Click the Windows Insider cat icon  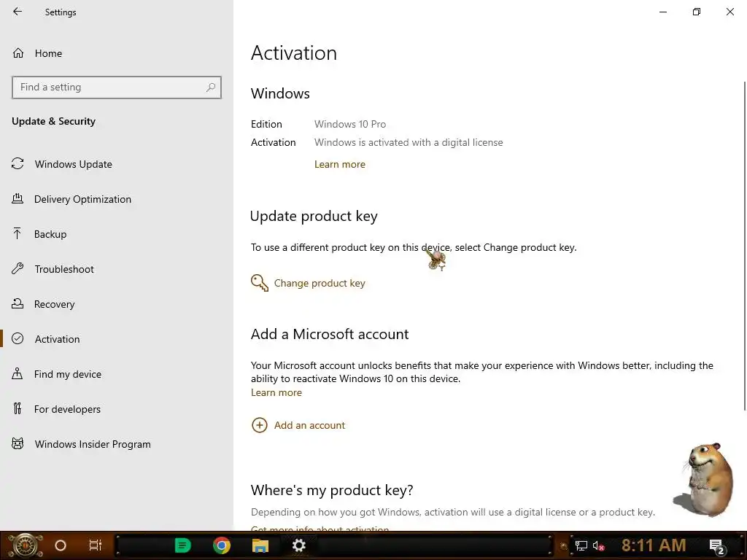(x=18, y=444)
